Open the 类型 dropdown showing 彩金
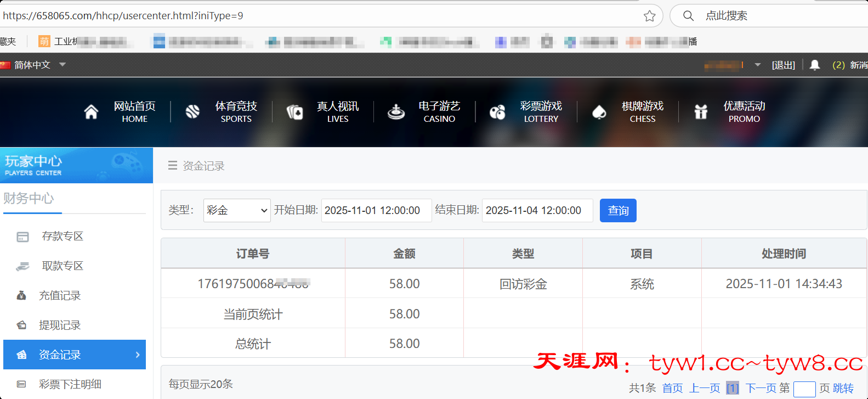 coord(237,211)
